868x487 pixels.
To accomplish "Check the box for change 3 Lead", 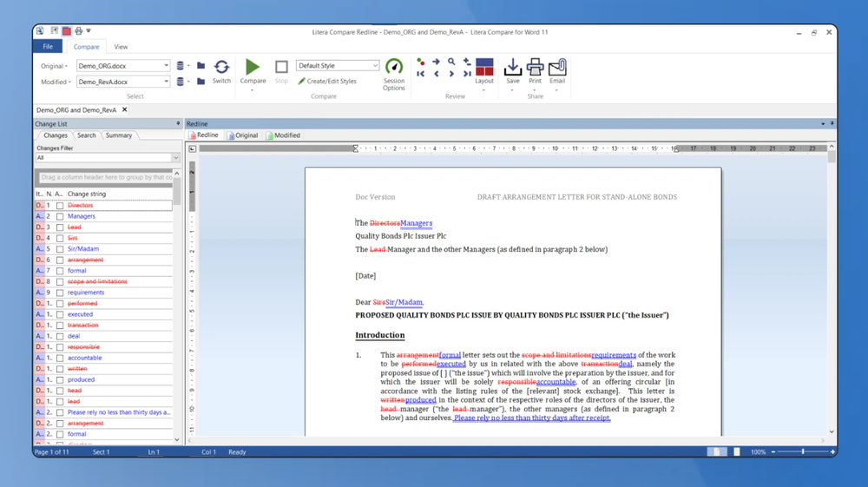I will 60,227.
